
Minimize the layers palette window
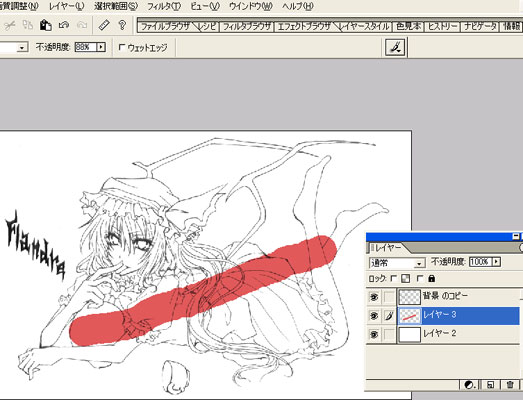point(515,237)
